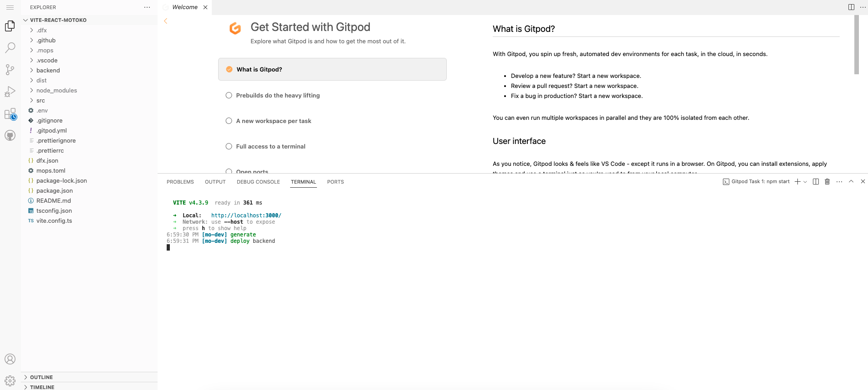Close the Welcome tab

[x=205, y=7]
